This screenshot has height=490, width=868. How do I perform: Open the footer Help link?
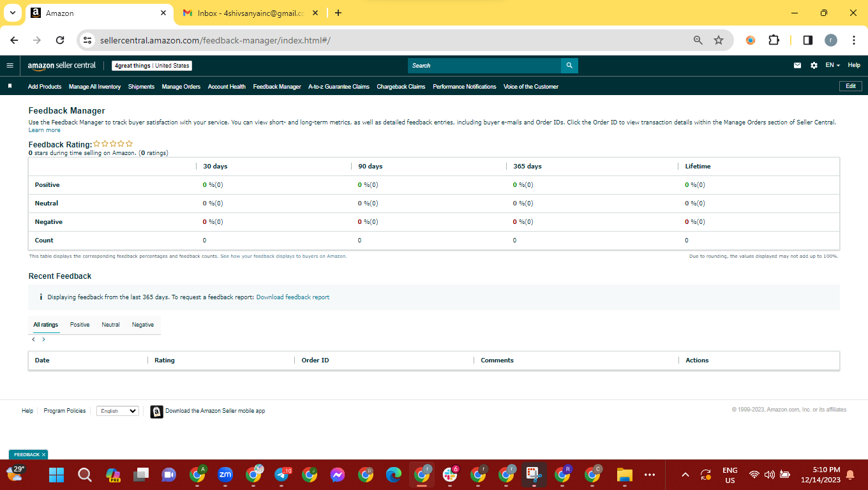(27, 411)
